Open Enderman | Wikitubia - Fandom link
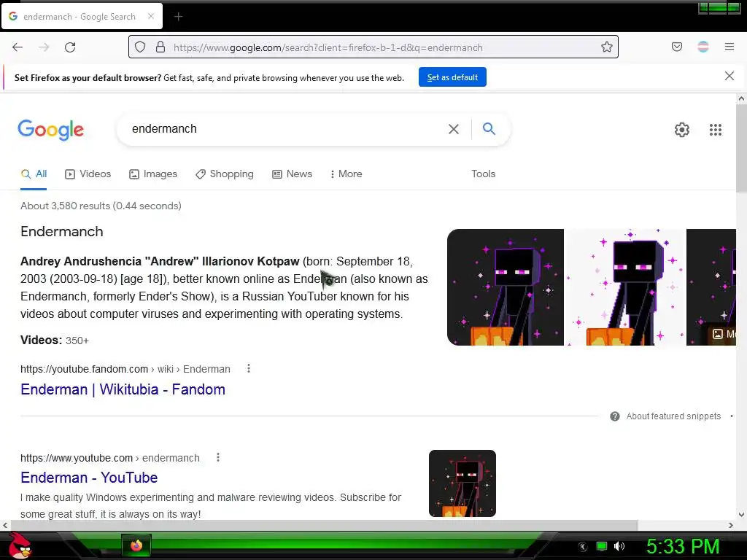The image size is (747, 560). tap(123, 389)
